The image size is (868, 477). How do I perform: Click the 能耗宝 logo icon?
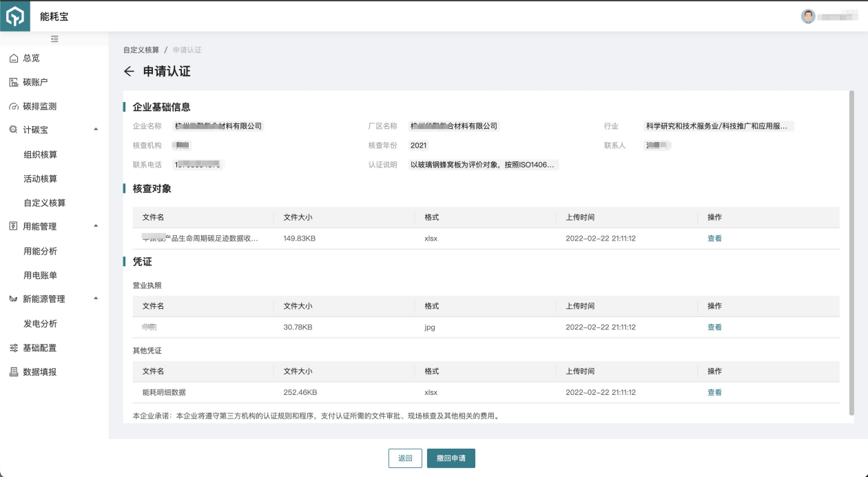pos(15,17)
